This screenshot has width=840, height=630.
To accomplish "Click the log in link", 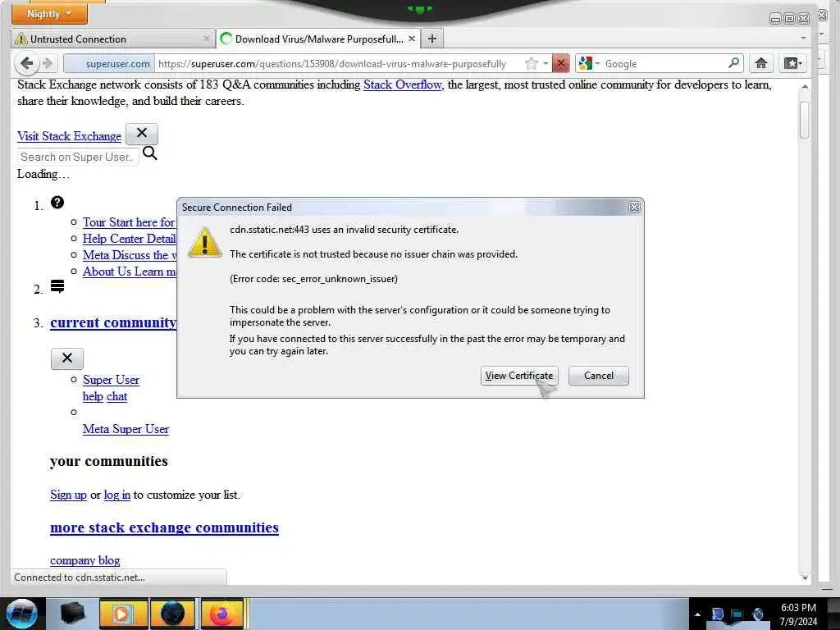I will pyautogui.click(x=116, y=495).
